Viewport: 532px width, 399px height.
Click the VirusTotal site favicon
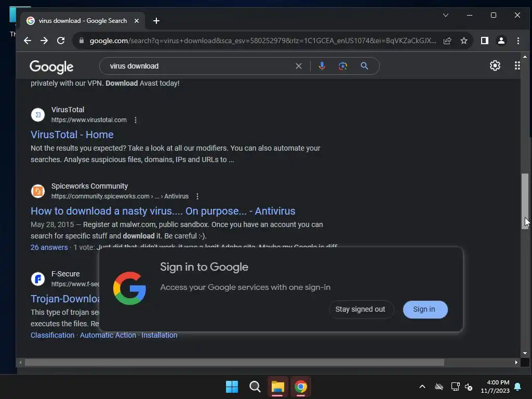[x=38, y=115]
